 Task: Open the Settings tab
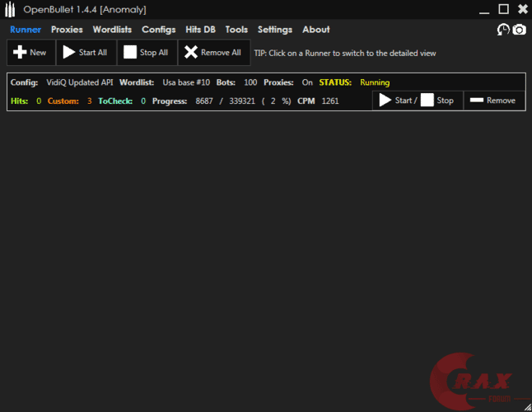[275, 30]
